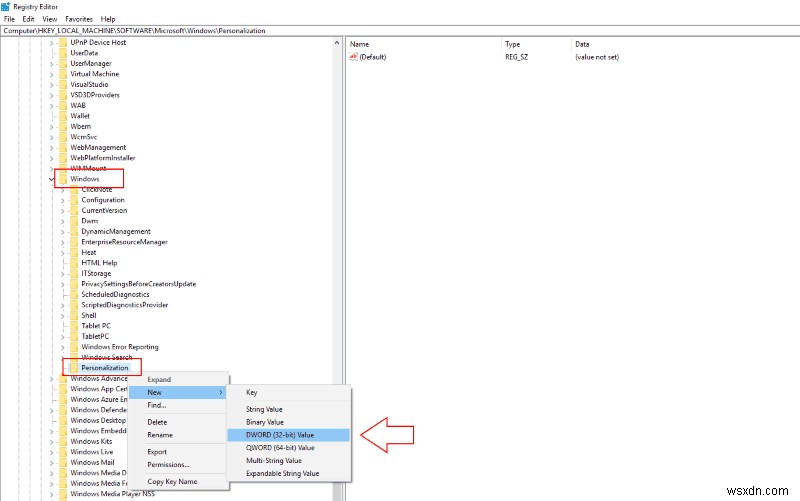Select DWORD (32-bit) Value from submenu
Image resolution: width=800 pixels, height=501 pixels.
pos(288,435)
